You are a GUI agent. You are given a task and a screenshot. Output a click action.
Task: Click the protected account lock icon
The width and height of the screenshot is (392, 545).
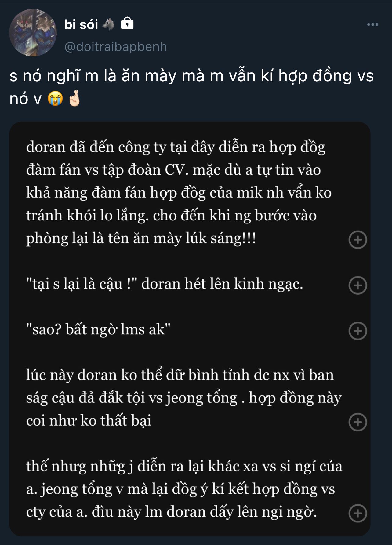click(127, 23)
